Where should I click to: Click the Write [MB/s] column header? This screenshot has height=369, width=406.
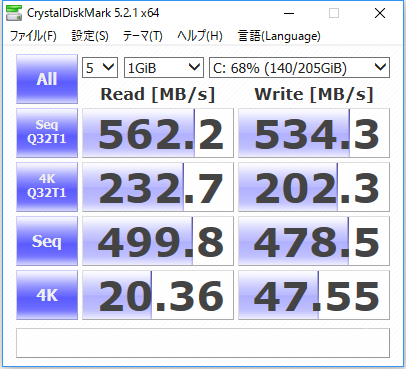314,94
